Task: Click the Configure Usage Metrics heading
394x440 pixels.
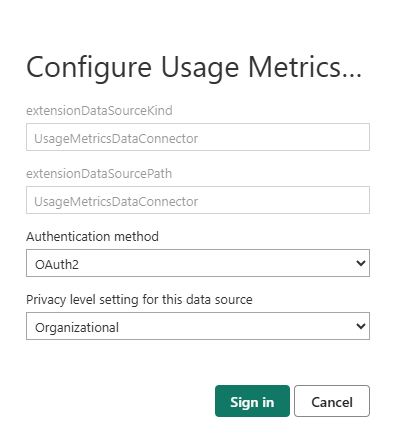Action: pos(194,68)
